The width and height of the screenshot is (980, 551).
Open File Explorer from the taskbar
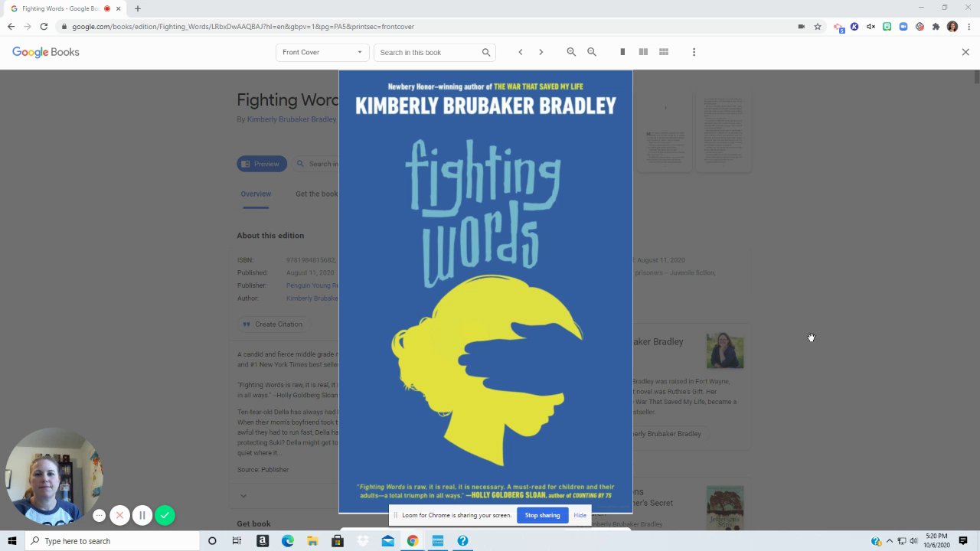tap(312, 541)
